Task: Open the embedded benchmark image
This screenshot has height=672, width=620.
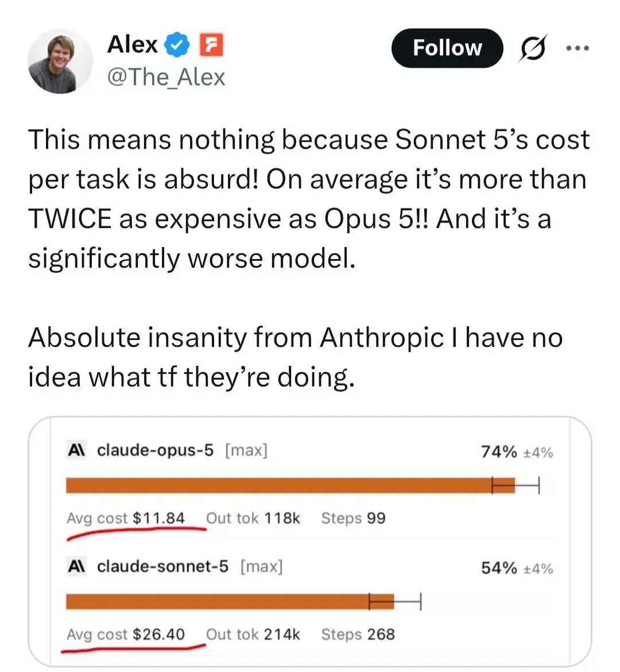Action: (x=310, y=541)
